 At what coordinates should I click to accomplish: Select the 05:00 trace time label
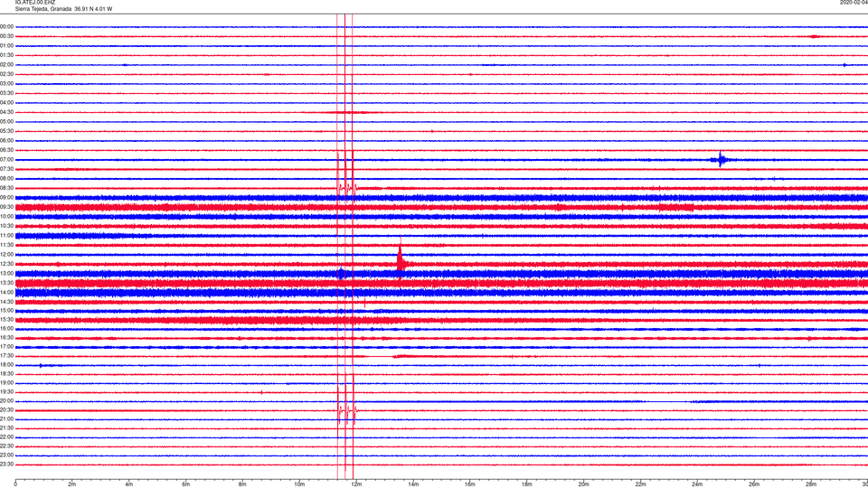pyautogui.click(x=7, y=122)
